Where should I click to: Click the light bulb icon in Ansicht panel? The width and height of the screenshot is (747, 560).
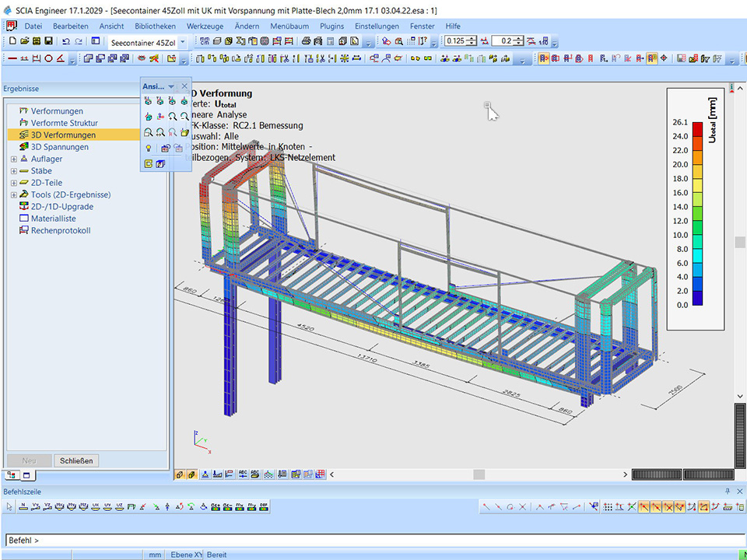point(148,148)
